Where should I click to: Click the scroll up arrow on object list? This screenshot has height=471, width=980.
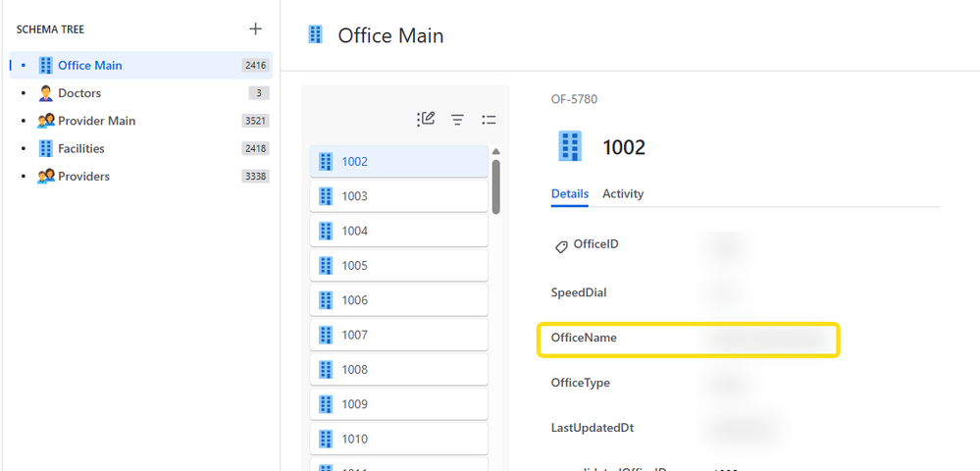click(x=496, y=152)
